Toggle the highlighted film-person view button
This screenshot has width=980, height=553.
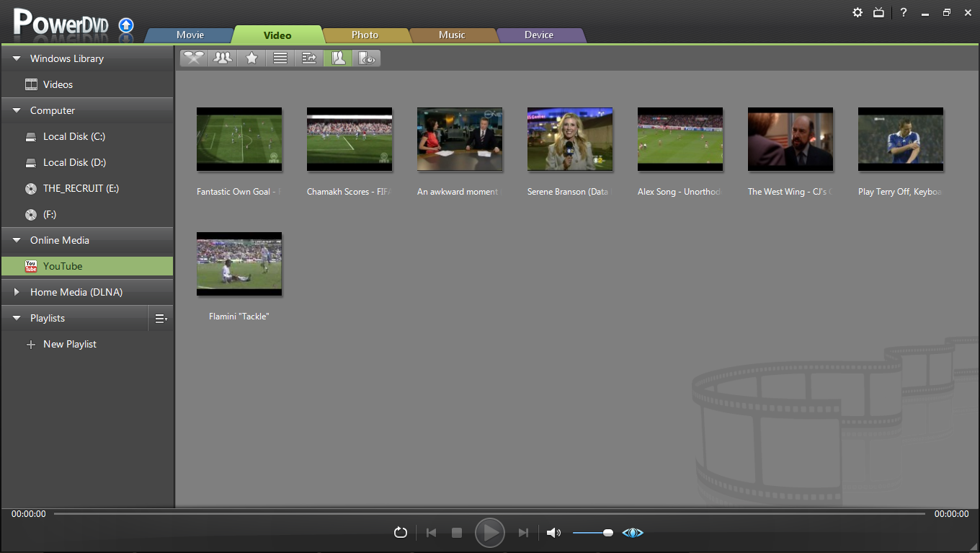338,58
